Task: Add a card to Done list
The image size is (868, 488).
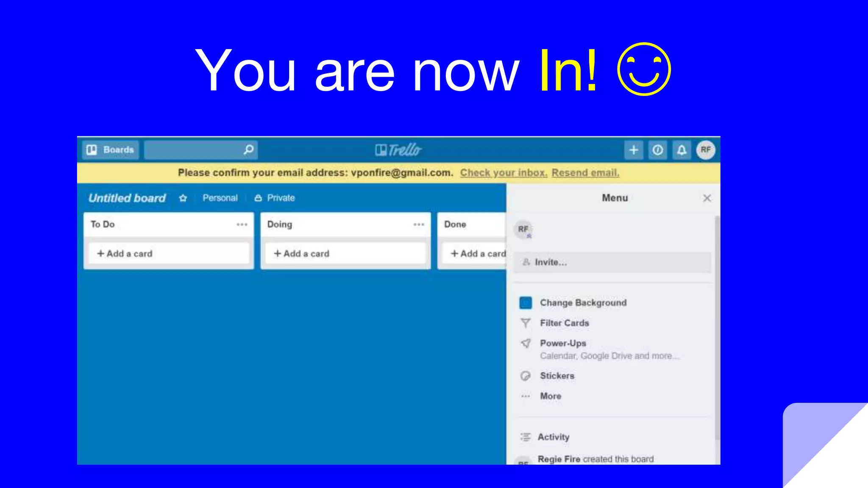Action: tap(474, 254)
